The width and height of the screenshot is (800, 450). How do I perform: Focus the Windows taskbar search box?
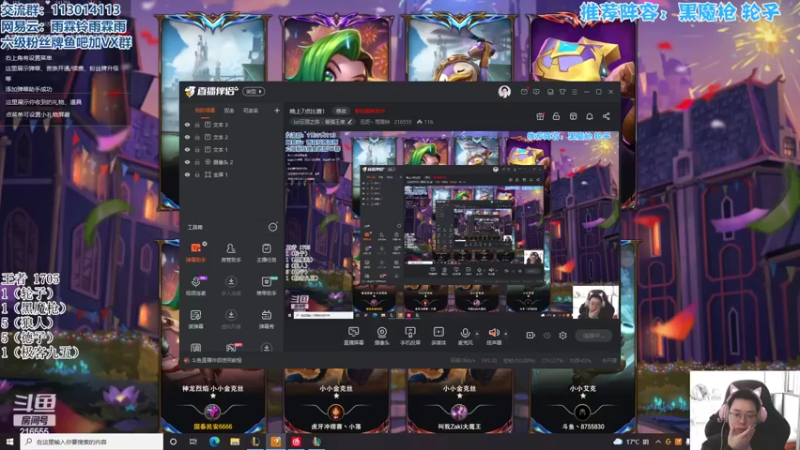(x=92, y=442)
